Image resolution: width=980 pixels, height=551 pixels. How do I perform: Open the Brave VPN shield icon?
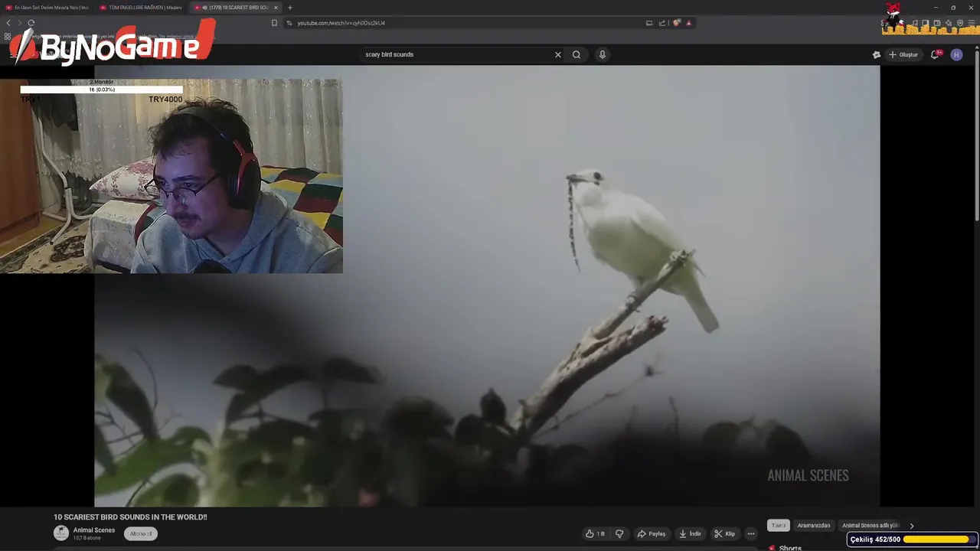pos(960,23)
